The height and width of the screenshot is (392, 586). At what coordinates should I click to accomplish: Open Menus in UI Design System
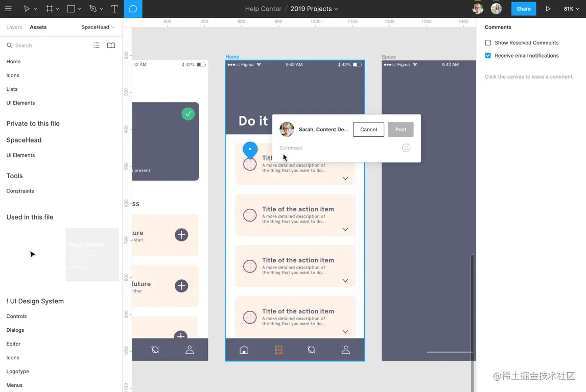pyautogui.click(x=15, y=385)
